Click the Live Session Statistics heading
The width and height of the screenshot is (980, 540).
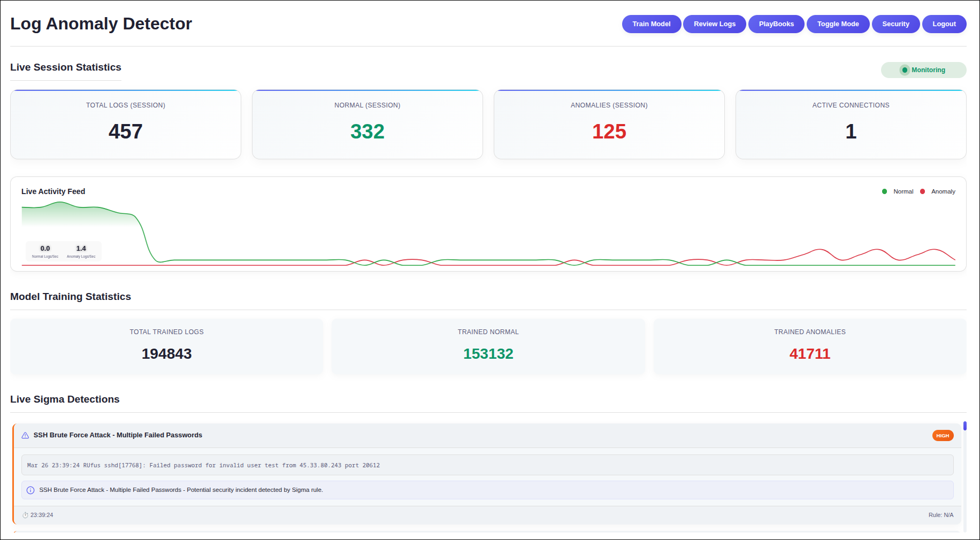tap(66, 67)
